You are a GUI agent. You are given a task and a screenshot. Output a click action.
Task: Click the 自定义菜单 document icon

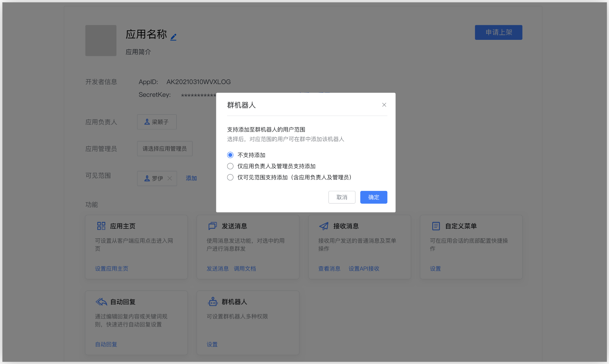coord(436,226)
